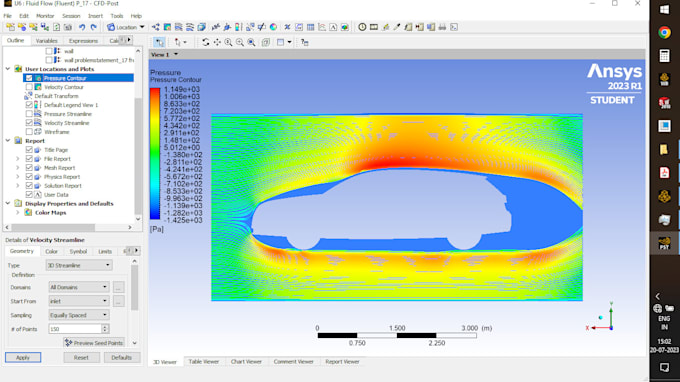The image size is (680, 382).
Task: Toggle Title Page report checkbox
Action: (x=29, y=150)
